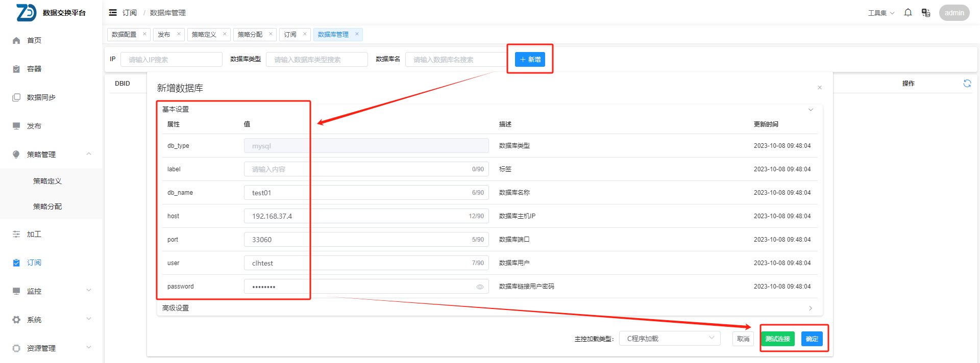Click the 新增 add button
This screenshot has width=980, height=363.
530,60
